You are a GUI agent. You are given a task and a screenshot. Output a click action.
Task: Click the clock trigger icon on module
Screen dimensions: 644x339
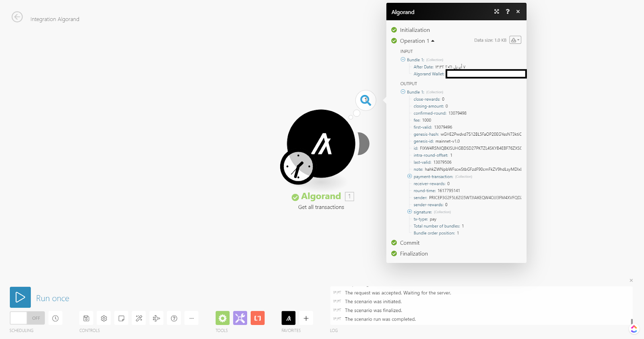[x=298, y=167]
